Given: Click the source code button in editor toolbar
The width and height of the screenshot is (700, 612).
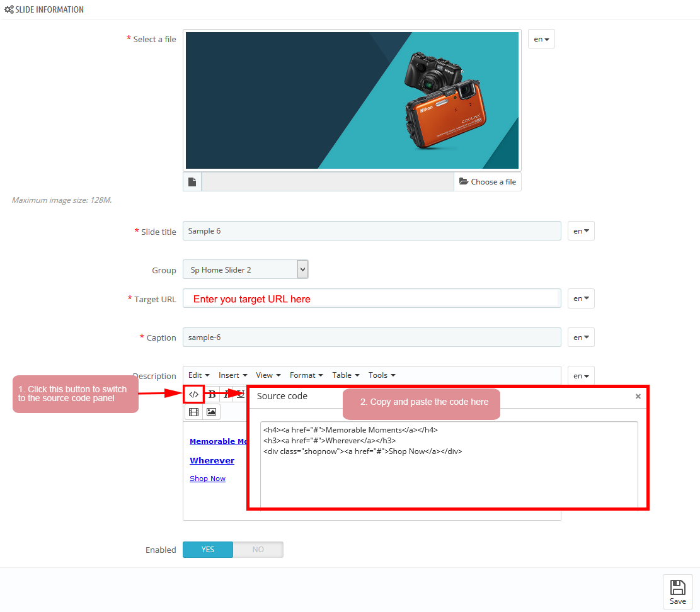Looking at the screenshot, I should click(194, 394).
